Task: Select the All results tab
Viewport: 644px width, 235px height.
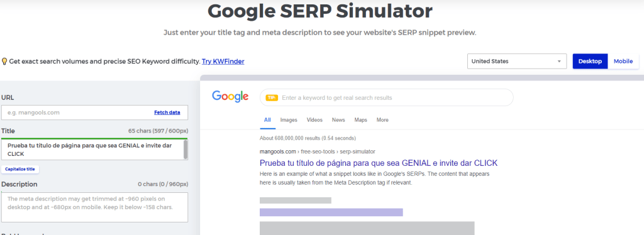Action: click(x=267, y=120)
